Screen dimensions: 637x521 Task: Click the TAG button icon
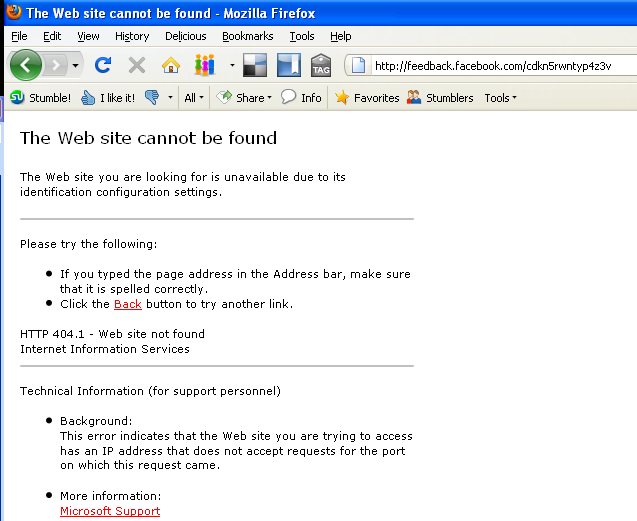click(x=321, y=65)
